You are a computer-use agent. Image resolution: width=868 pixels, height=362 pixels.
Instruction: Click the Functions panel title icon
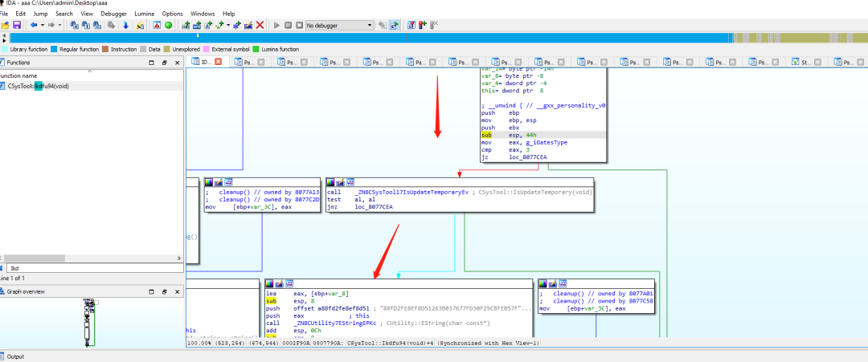tap(2, 63)
